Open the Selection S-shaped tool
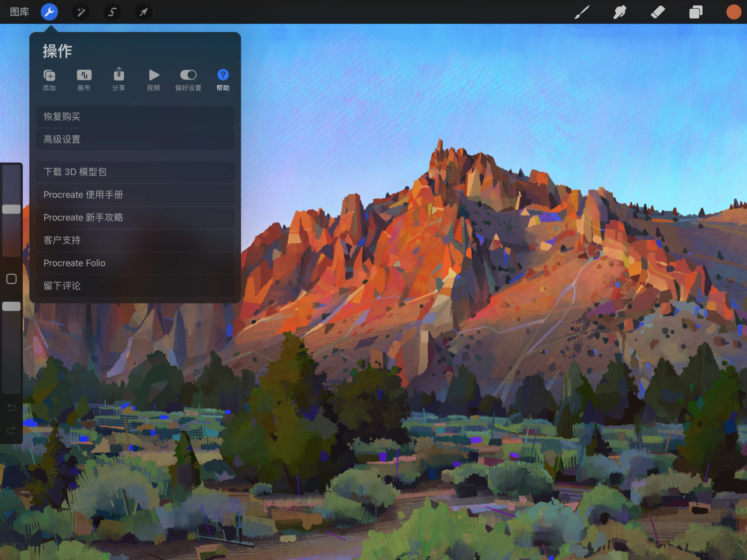747x560 pixels. pyautogui.click(x=112, y=12)
